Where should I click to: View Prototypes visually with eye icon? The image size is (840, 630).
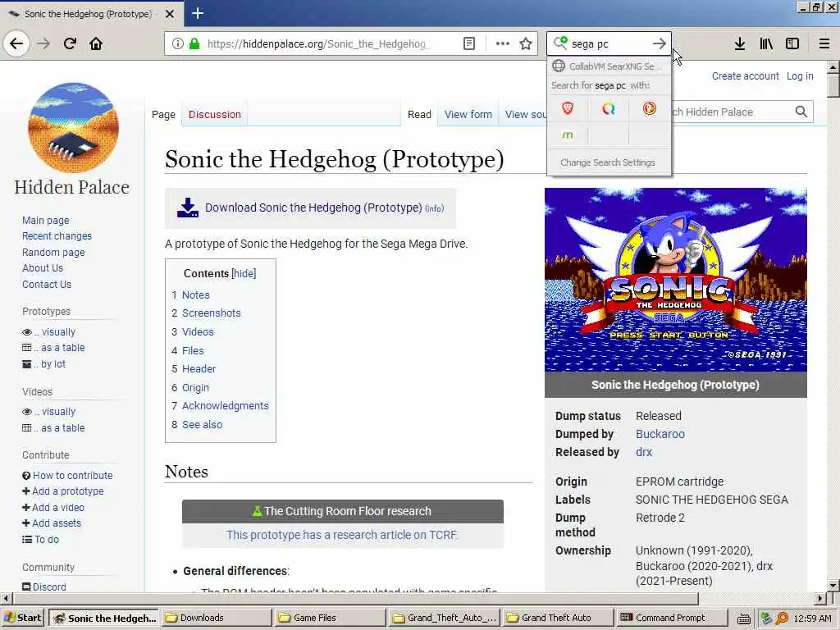pos(48,332)
